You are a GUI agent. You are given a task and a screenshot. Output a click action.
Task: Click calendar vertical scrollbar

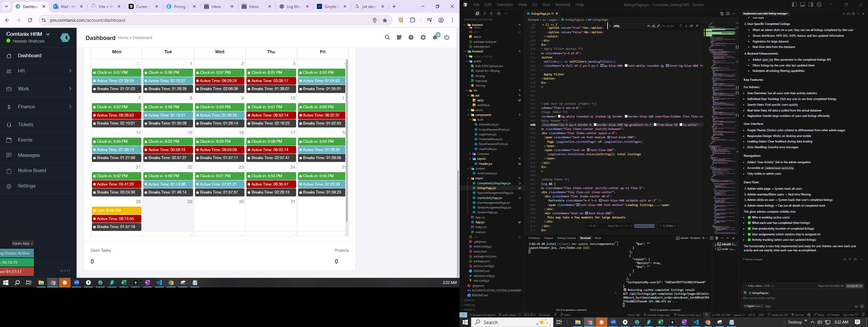pyautogui.click(x=346, y=141)
